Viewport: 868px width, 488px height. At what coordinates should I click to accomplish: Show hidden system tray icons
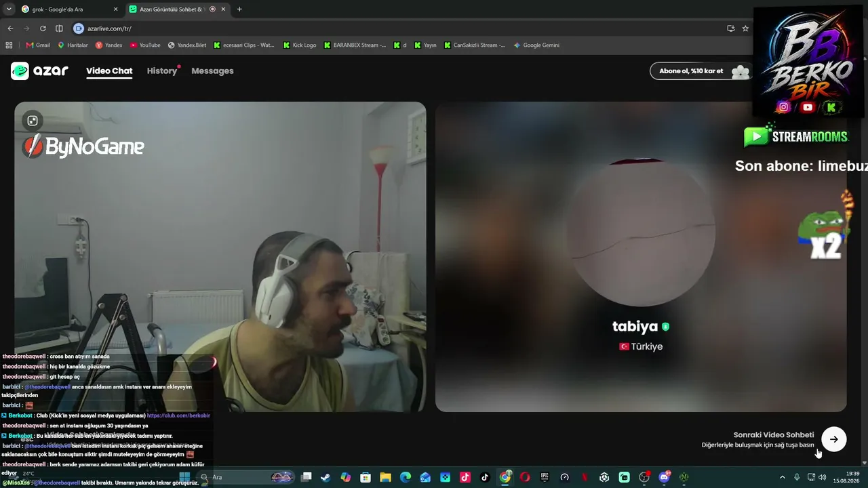782,477
